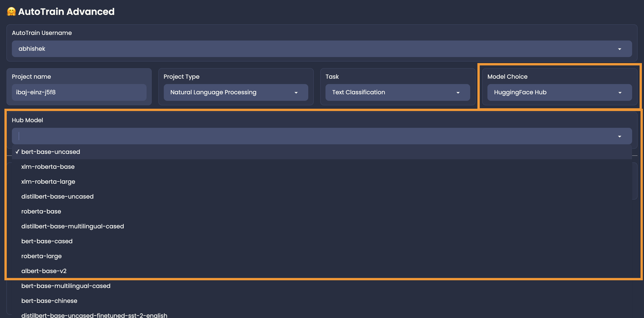Choose roberta-large model entry
This screenshot has height=318, width=644.
[41, 256]
